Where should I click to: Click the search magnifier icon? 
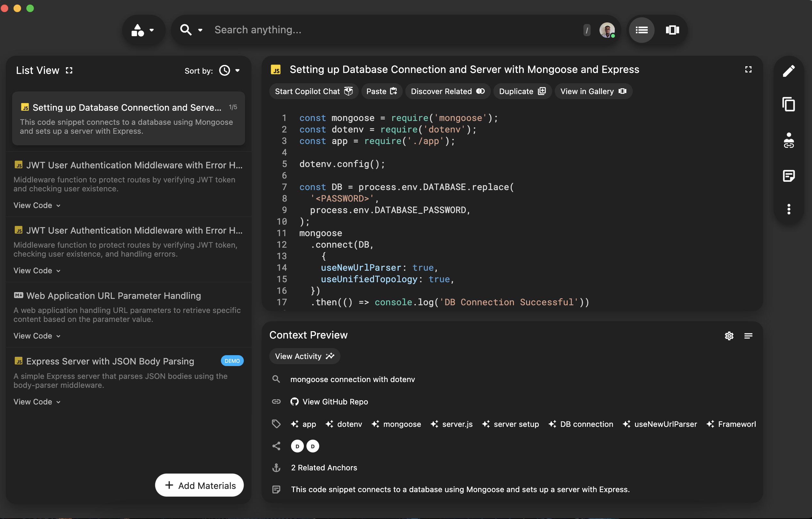pos(186,30)
